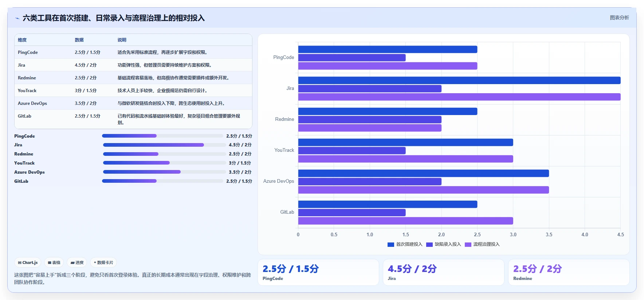
Task: Click the 图表分析 label in the header
Action: [x=619, y=17]
